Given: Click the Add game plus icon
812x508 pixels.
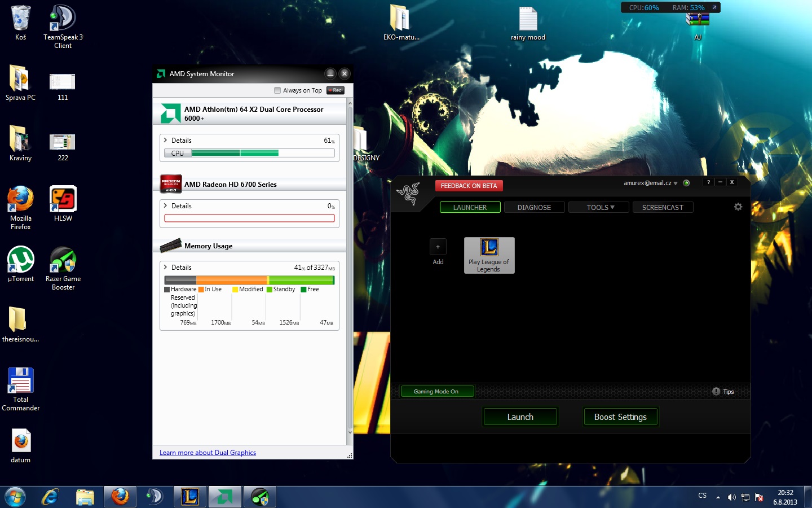Looking at the screenshot, I should (x=438, y=247).
